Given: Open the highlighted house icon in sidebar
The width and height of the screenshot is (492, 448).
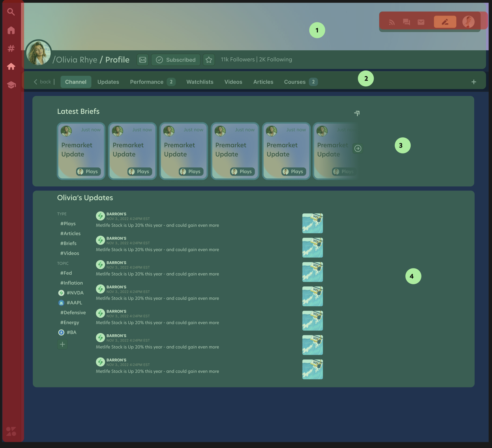Looking at the screenshot, I should [11, 66].
